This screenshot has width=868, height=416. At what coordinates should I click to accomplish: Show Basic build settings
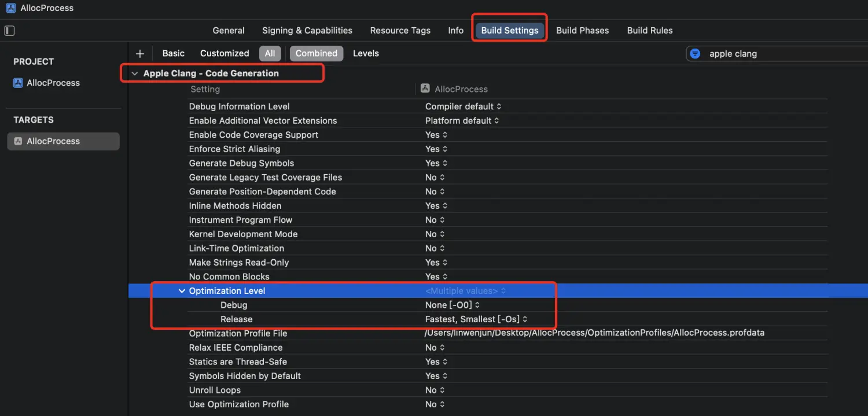point(173,53)
